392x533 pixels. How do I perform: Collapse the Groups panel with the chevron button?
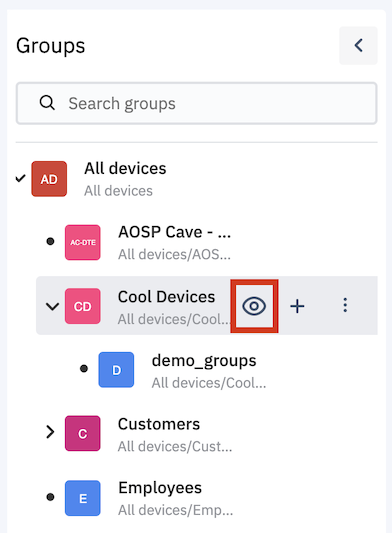pos(358,46)
